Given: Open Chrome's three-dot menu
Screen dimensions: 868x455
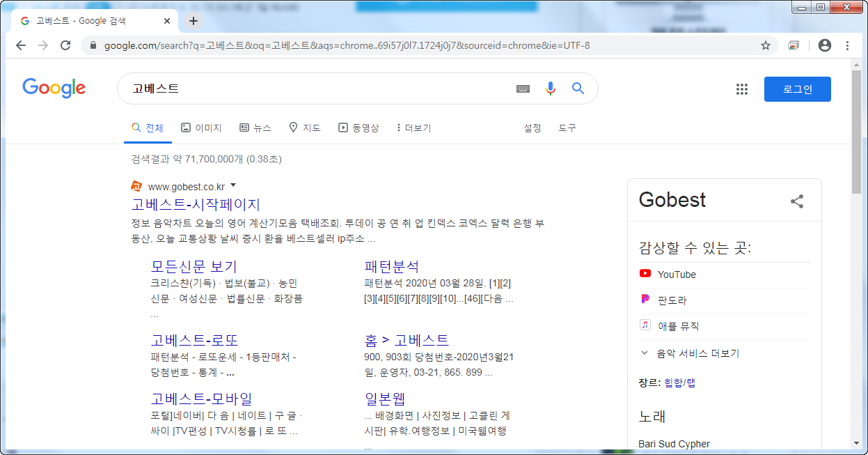Looking at the screenshot, I should pos(847,45).
